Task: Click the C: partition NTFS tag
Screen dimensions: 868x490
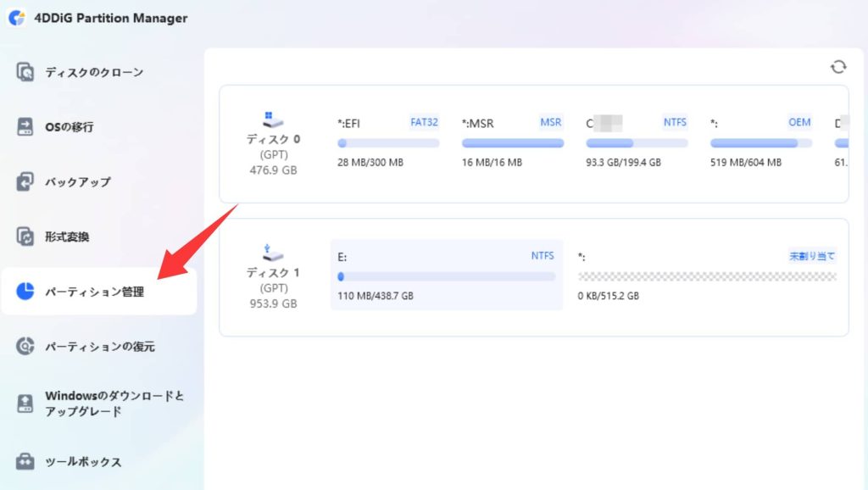Action: (675, 122)
